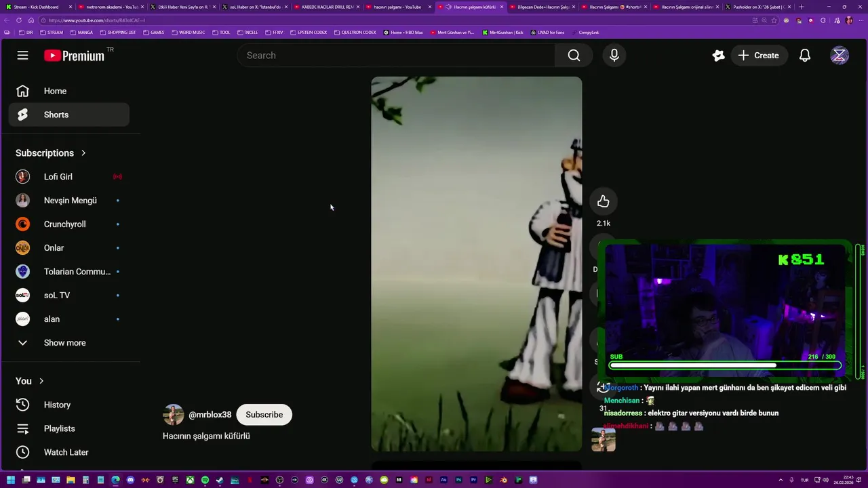Switch to hacının şalgamı - YouTube tab
Image resolution: width=868 pixels, height=488 pixels.
(397, 7)
